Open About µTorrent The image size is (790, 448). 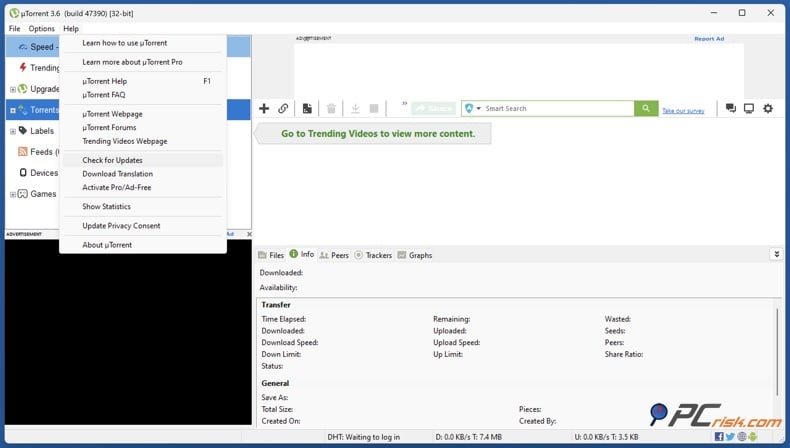click(x=143, y=245)
